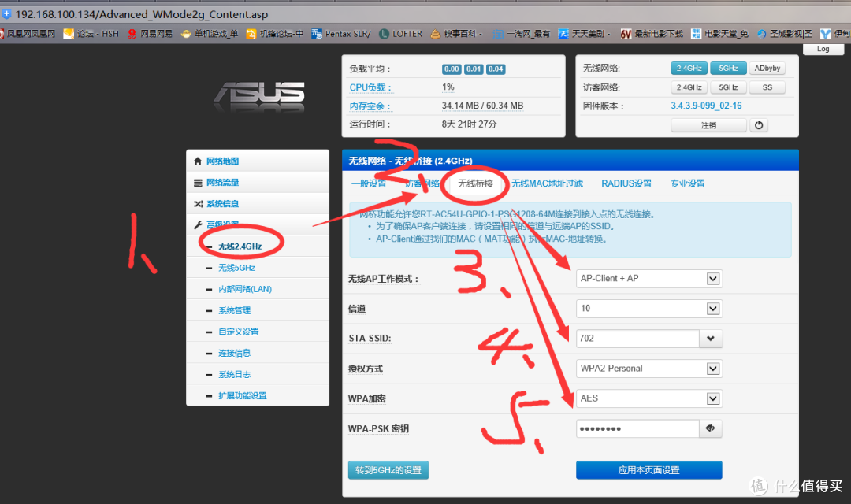Open 自定义设置 menu item

pos(238,332)
